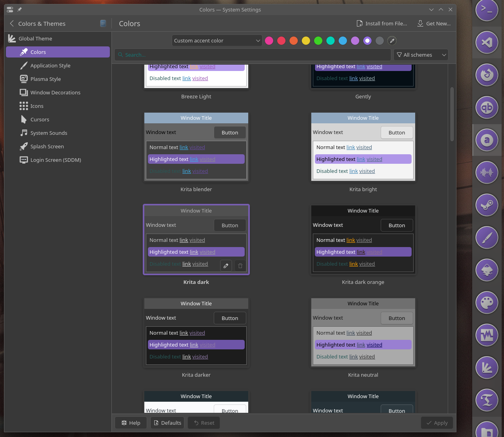
Task: Open the Custom accent color dropdown
Action: pyautogui.click(x=217, y=40)
